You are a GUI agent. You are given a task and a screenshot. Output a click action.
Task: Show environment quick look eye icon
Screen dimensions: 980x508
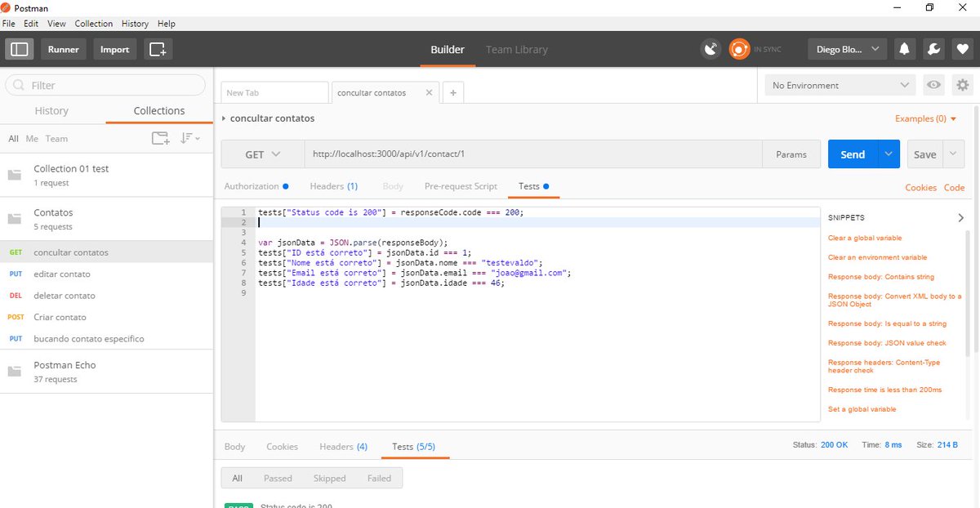(933, 85)
